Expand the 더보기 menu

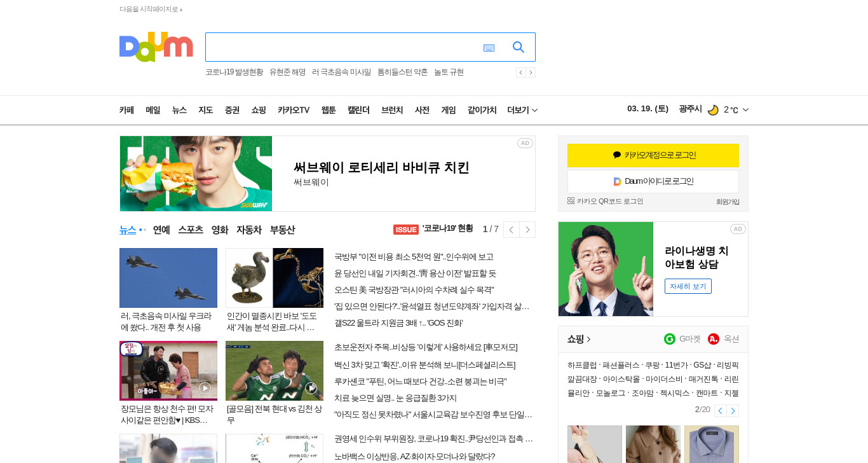[x=522, y=110]
